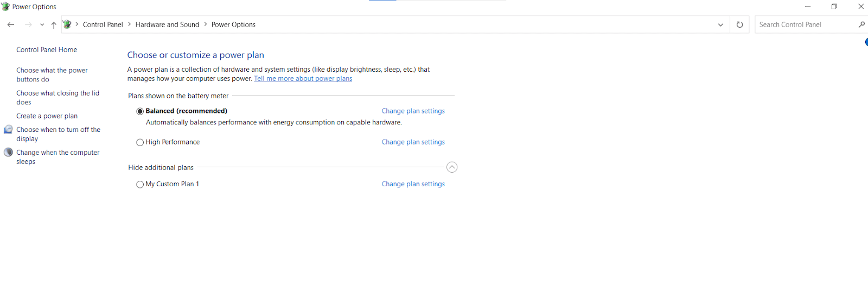Collapse the additional plans section

click(x=452, y=167)
